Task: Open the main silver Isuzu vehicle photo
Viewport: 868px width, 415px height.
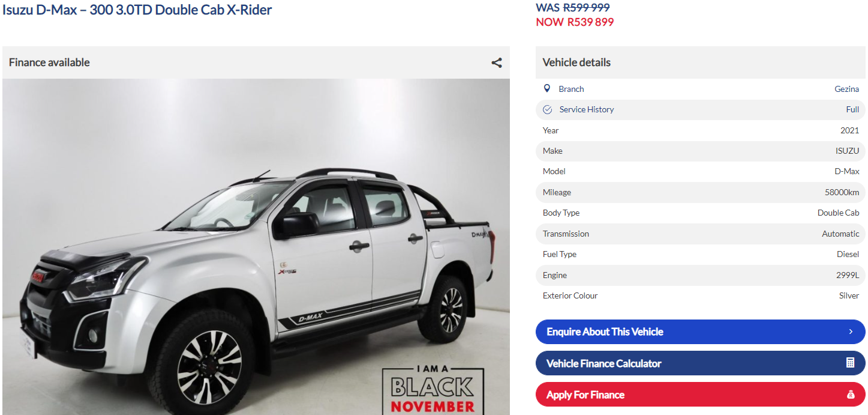Action: tap(256, 247)
